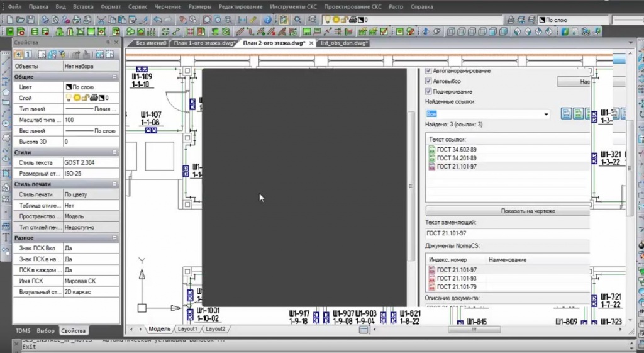Click the Cut scissors icon
The width and height of the screenshot is (644, 353).
[101, 20]
